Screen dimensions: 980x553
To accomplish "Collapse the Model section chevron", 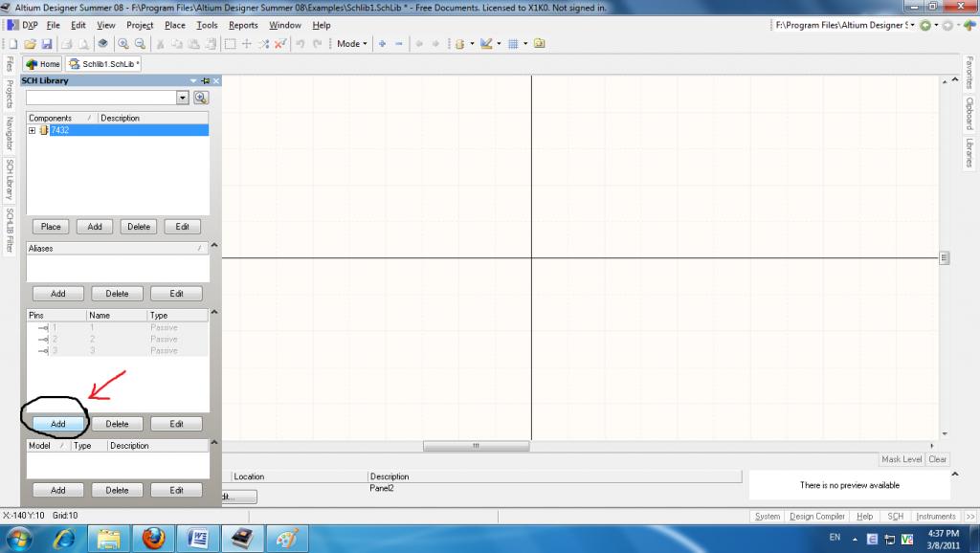I will point(214,442).
